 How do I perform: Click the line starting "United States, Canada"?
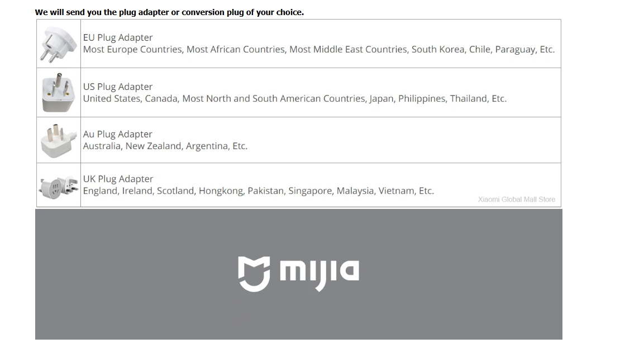tap(294, 99)
